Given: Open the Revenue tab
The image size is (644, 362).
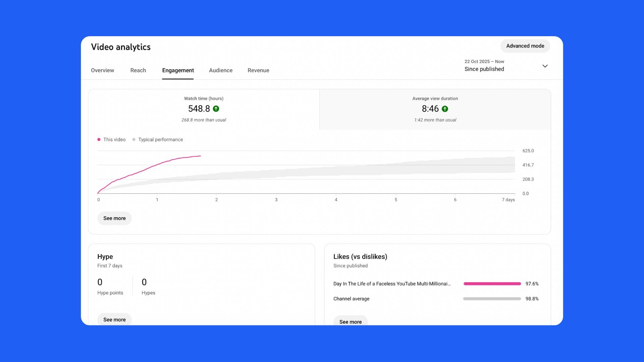Looking at the screenshot, I should point(258,70).
